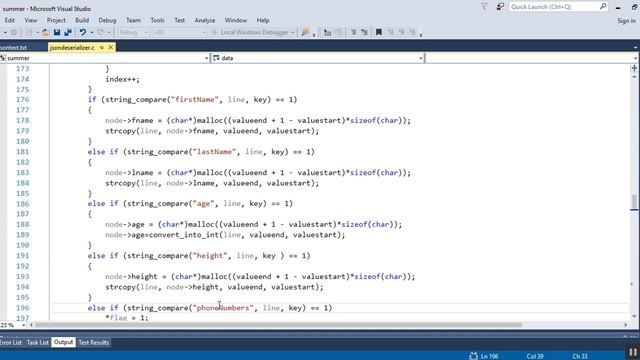Click the Ln 196 status bar indicator
Image resolution: width=640 pixels, height=360 pixels.
(489, 356)
